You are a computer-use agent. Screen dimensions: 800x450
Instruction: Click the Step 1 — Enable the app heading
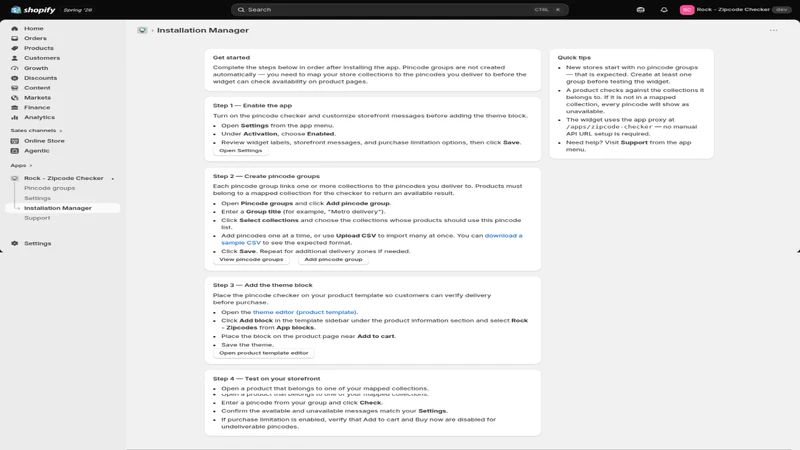pyautogui.click(x=252, y=106)
